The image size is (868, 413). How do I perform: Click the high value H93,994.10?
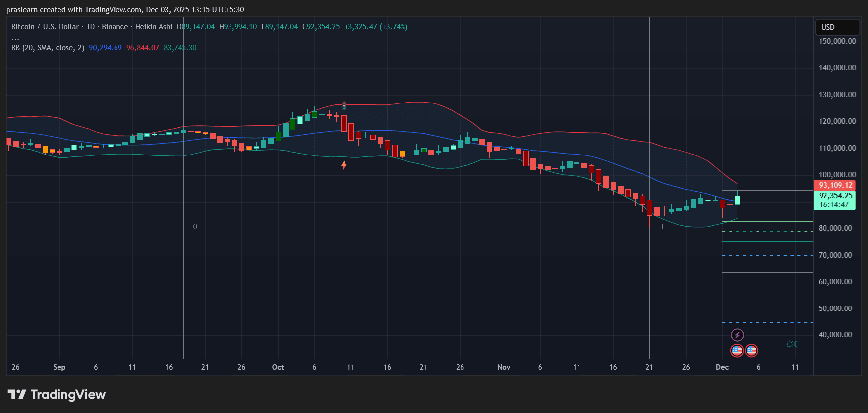click(238, 27)
